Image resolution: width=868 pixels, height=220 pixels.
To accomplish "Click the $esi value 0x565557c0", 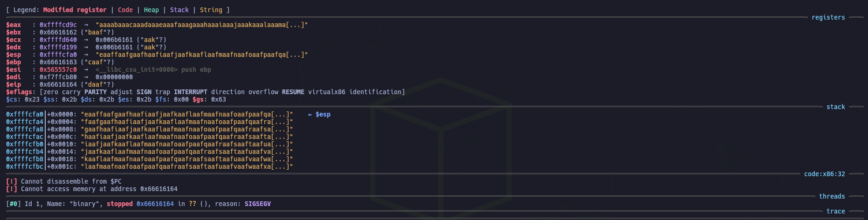I will pos(58,69).
